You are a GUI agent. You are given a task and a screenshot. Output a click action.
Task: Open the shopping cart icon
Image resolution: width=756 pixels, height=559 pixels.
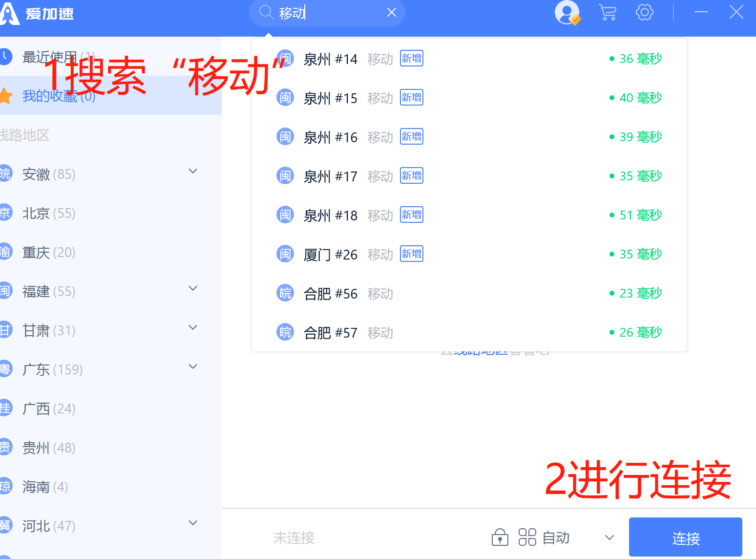pyautogui.click(x=608, y=12)
